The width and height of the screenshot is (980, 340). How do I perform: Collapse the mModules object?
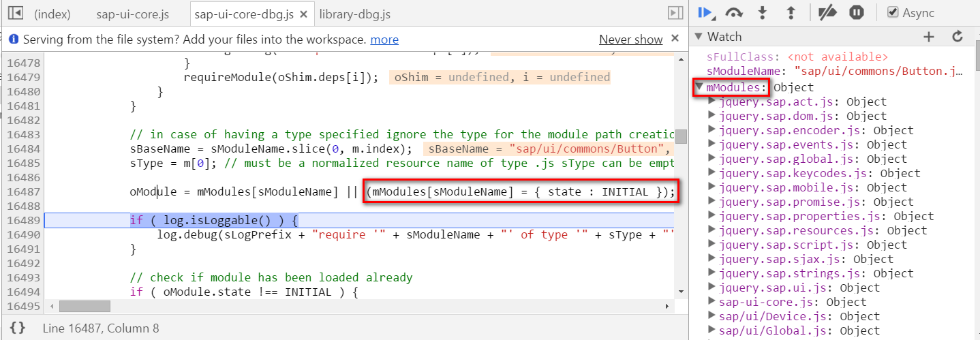click(700, 87)
